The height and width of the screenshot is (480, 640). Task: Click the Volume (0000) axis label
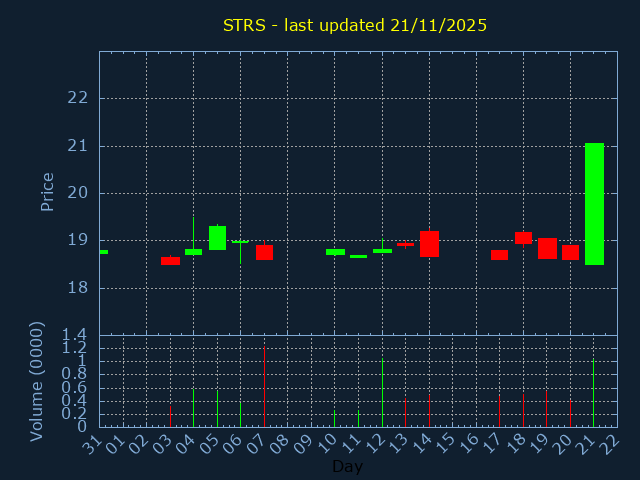coord(37,381)
